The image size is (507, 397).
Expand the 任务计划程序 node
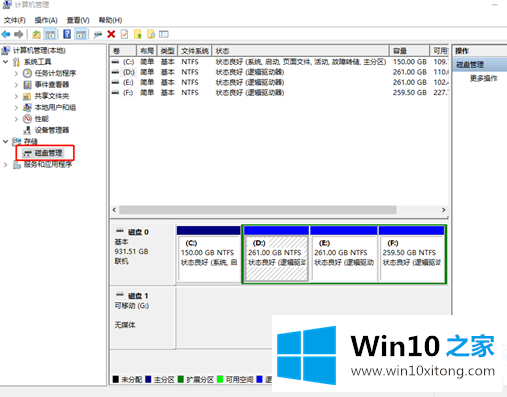pyautogui.click(x=16, y=73)
